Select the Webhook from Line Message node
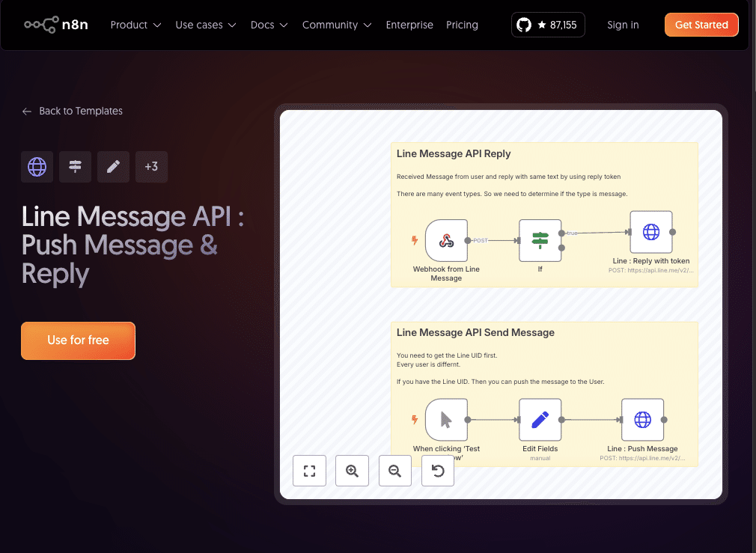Screen dimensions: 756x553 (446, 239)
